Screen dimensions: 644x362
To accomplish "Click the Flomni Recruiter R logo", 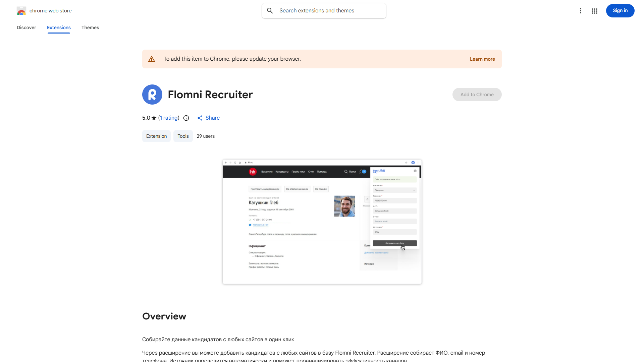I will pyautogui.click(x=152, y=95).
